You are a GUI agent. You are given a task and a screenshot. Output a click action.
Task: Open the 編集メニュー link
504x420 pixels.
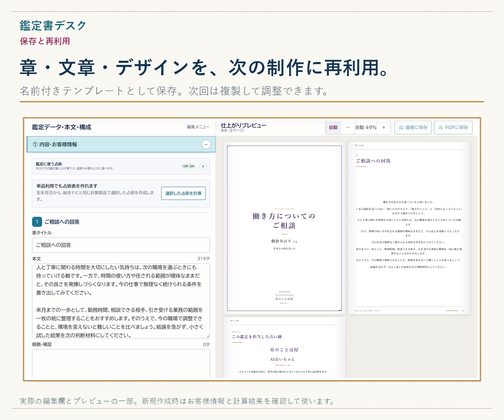[x=198, y=127]
